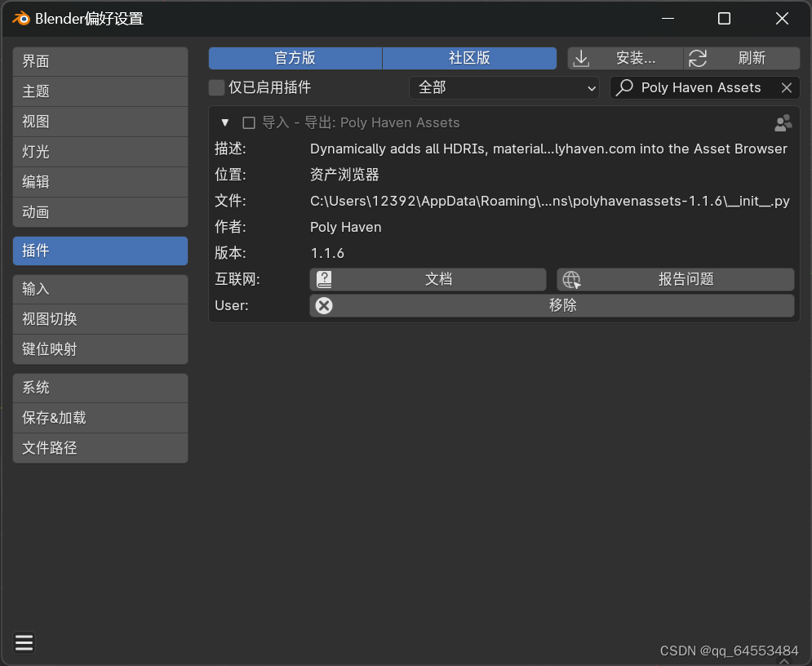Screen dimensions: 812x666
Task: Click the description text starting with Dynamically
Action: coord(548,149)
